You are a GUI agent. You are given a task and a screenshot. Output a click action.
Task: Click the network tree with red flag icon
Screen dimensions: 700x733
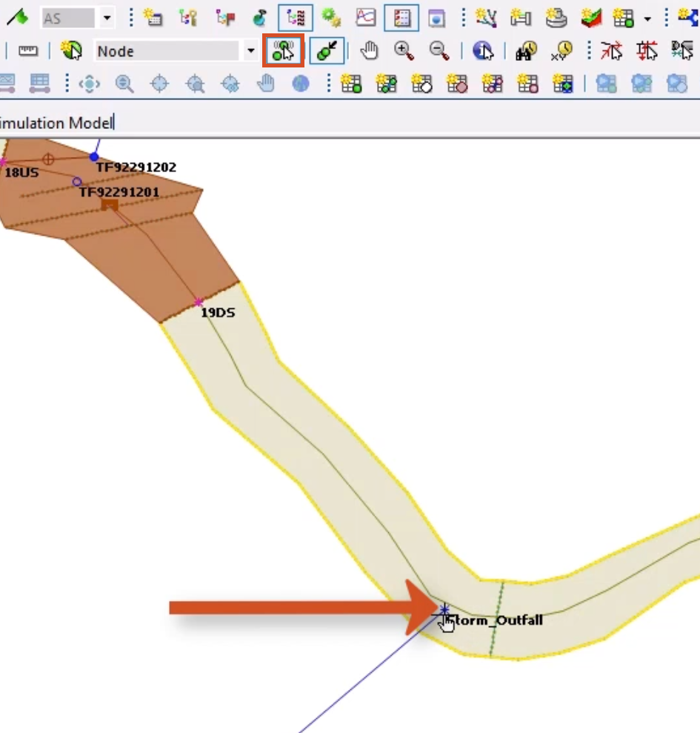[x=224, y=18]
